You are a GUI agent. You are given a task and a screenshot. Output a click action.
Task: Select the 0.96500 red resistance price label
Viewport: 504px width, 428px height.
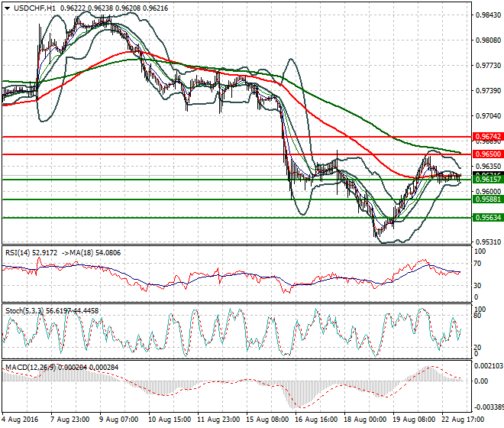(x=488, y=154)
